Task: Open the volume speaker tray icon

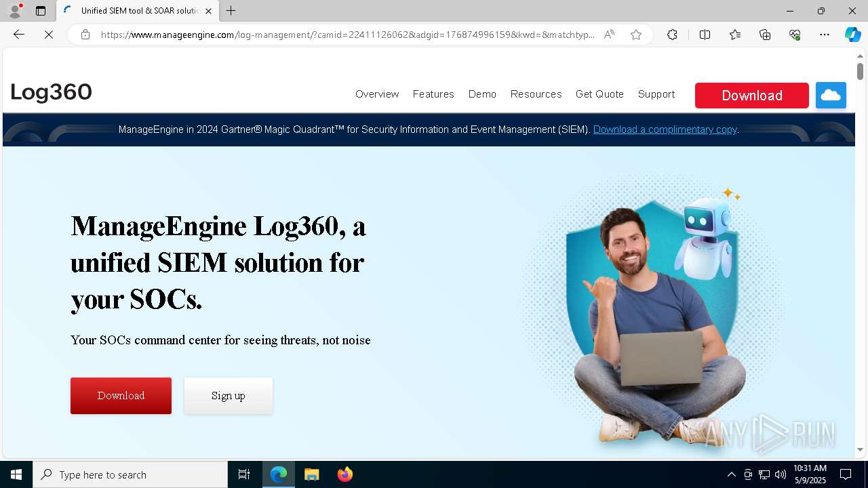Action: click(x=780, y=474)
